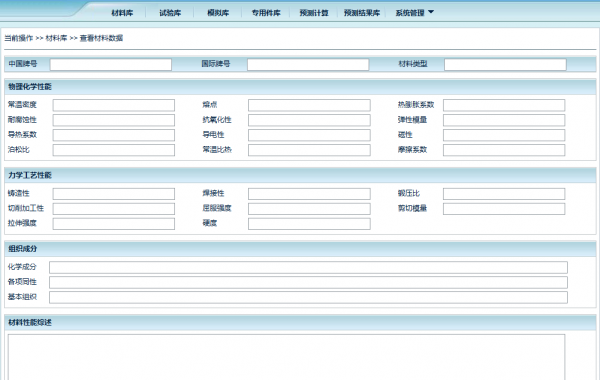This screenshot has width=600, height=380.
Task: Focus the 摩擦系数 input field
Action: click(504, 150)
